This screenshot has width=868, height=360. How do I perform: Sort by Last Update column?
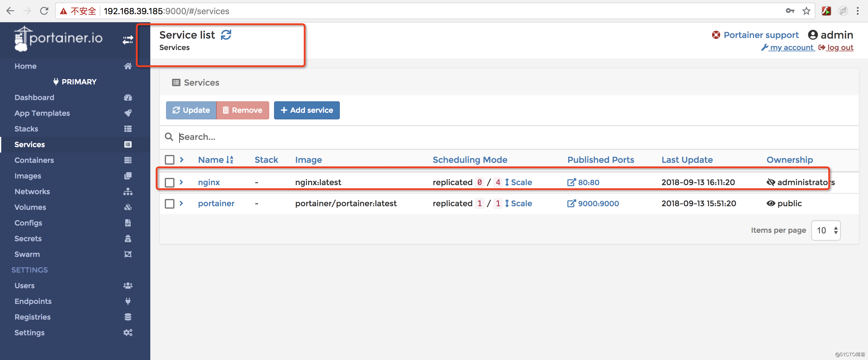click(x=687, y=159)
